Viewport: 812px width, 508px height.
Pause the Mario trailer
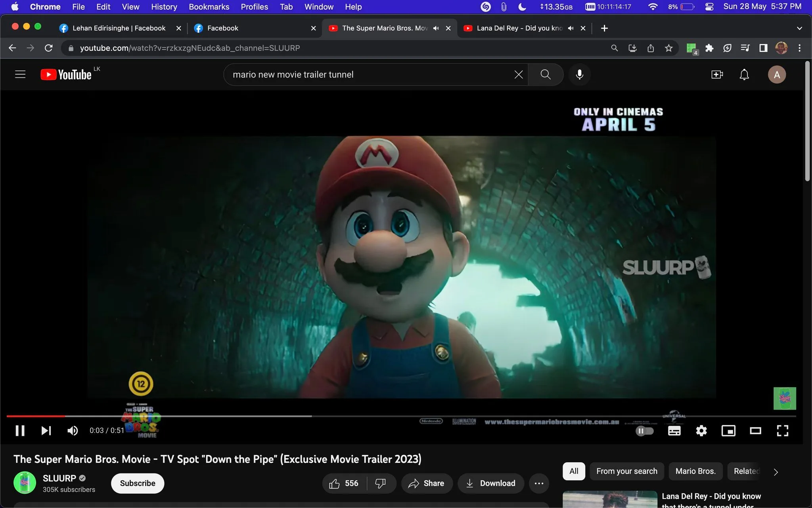point(20,431)
